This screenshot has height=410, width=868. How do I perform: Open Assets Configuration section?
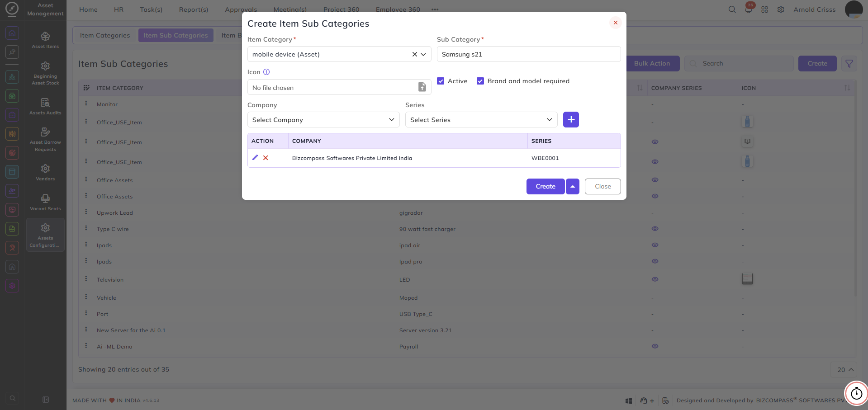click(45, 235)
